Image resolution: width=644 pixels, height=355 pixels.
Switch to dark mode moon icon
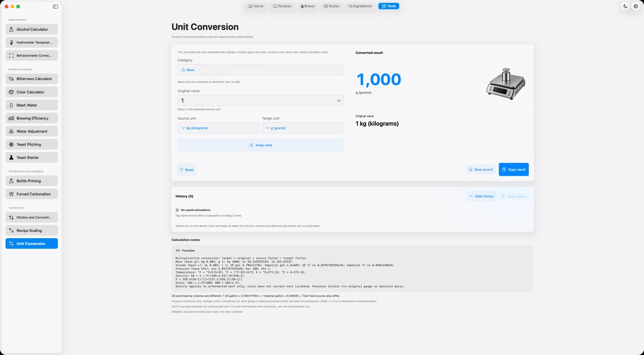(x=625, y=6)
